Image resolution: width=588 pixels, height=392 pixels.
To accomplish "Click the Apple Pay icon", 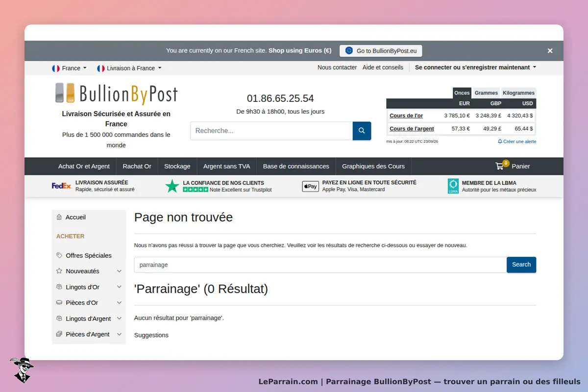I will coord(310,186).
